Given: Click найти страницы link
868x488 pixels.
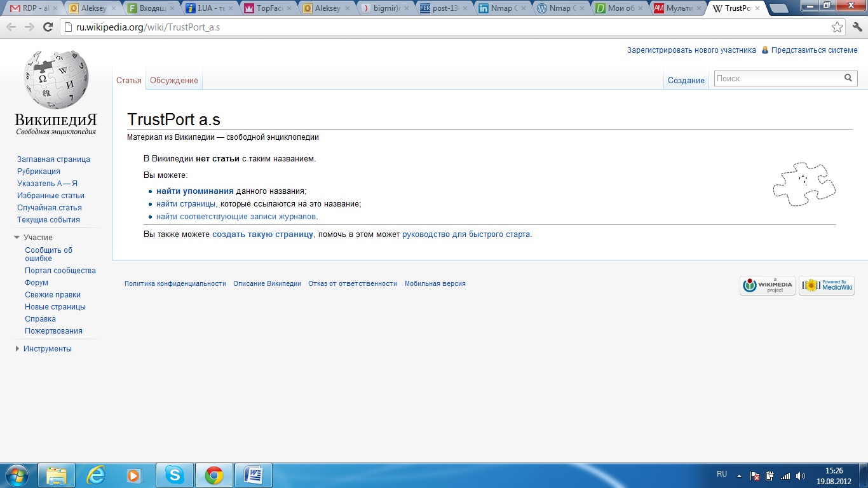Looking at the screenshot, I should (186, 204).
